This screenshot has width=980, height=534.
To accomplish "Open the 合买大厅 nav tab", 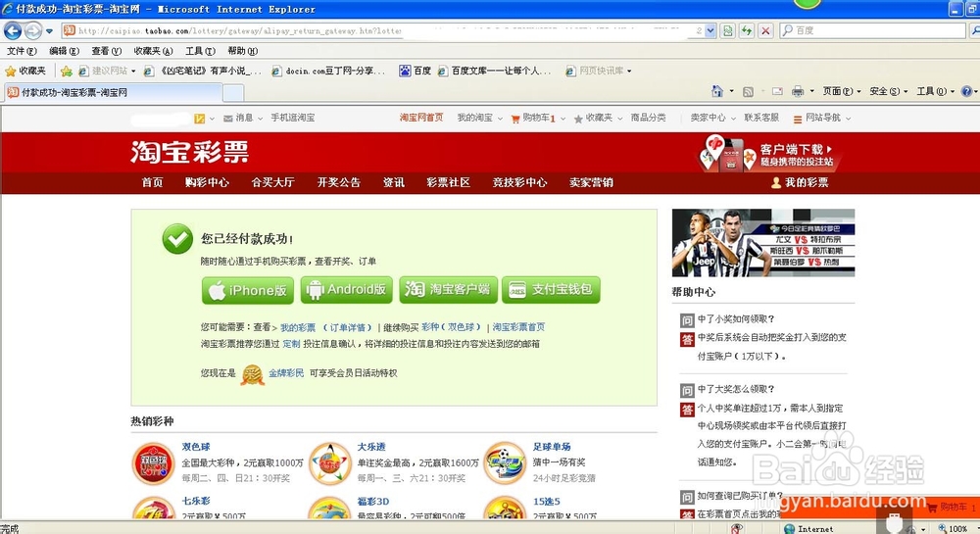I will click(272, 182).
